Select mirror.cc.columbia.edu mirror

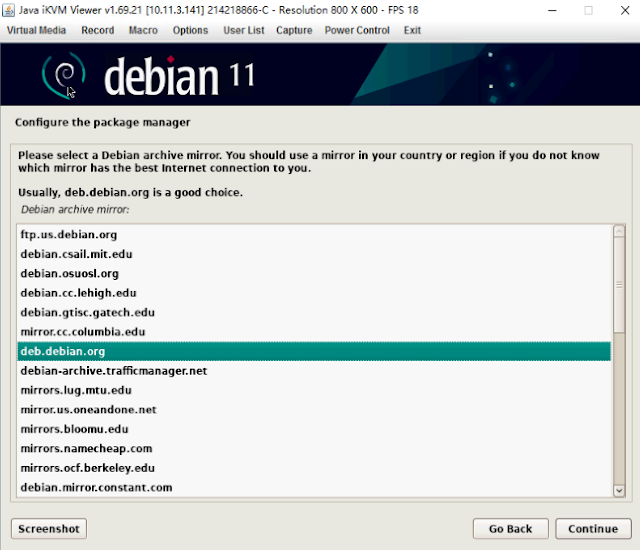click(314, 332)
